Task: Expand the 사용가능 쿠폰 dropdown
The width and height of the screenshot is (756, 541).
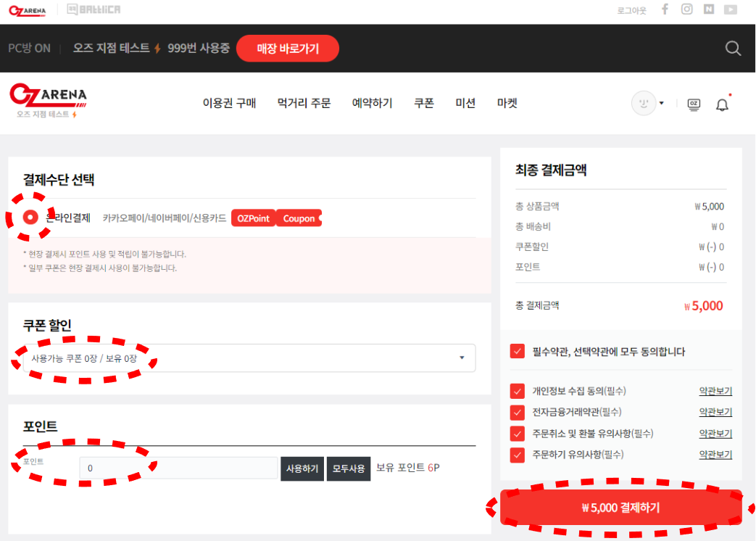Action: point(249,358)
